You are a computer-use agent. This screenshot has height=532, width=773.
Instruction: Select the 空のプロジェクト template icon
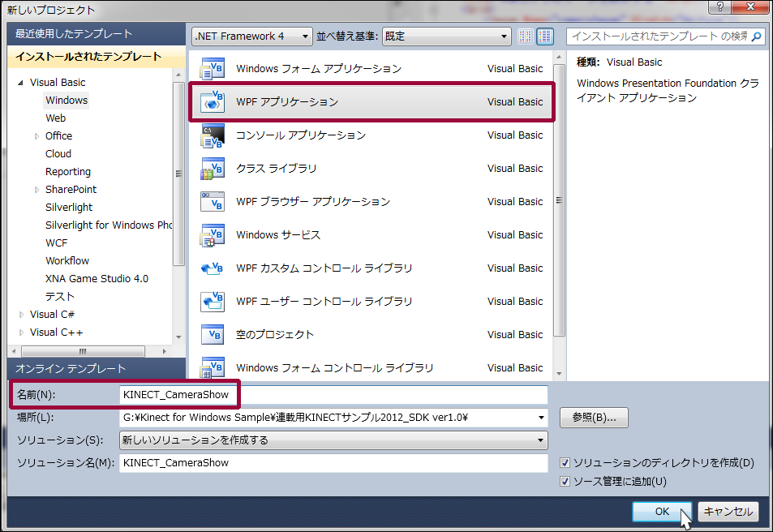click(213, 334)
